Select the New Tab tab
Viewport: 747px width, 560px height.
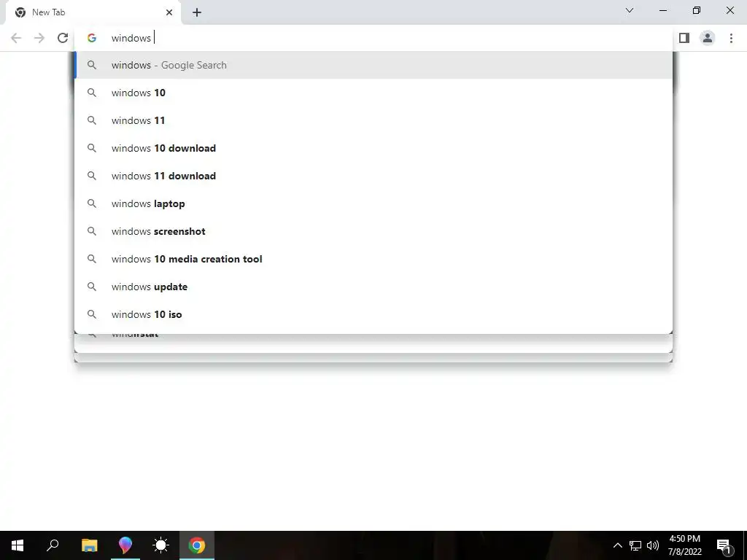click(x=93, y=12)
